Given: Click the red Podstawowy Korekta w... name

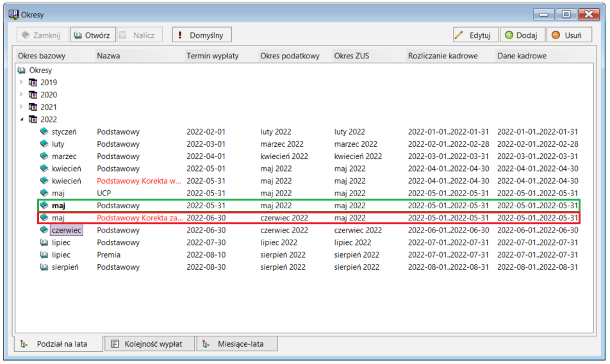Looking at the screenshot, I should 139,181.
